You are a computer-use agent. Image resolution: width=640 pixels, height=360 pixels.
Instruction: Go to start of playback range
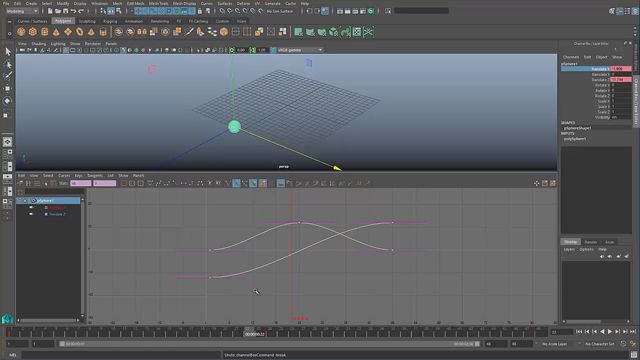click(x=579, y=332)
